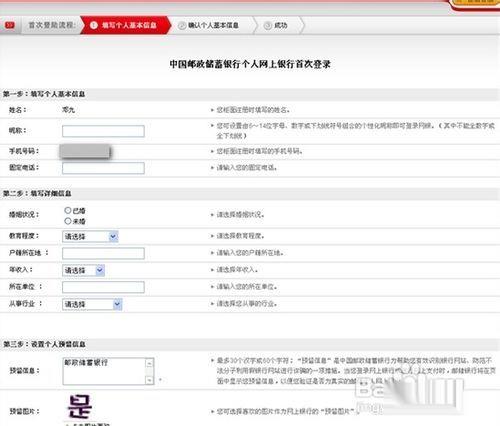Click the step 1 circle number icon
The height and width of the screenshot is (426, 500).
[x=94, y=25]
